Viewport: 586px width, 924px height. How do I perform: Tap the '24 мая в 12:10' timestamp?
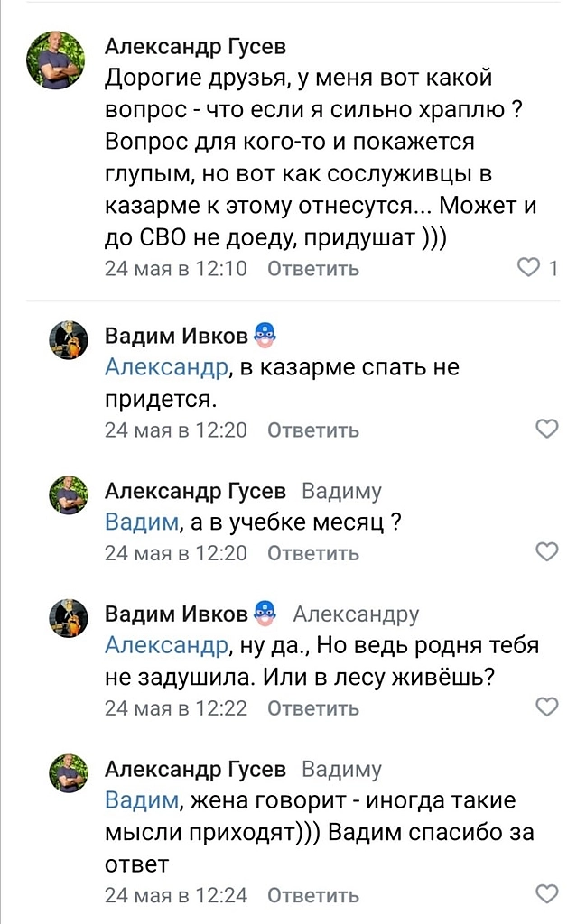click(175, 268)
